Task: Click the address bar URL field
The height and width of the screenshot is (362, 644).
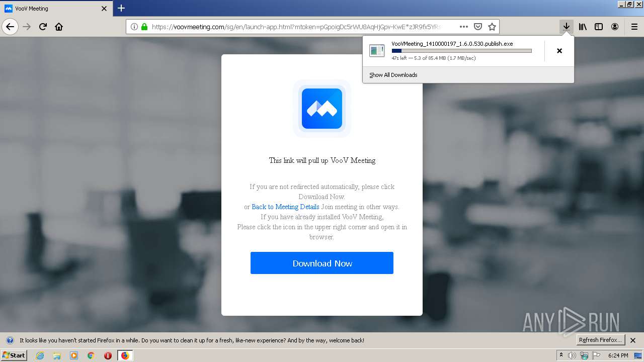Action: tap(297, 27)
